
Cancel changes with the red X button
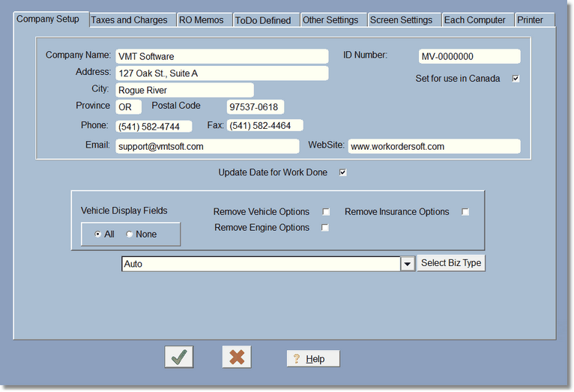coord(237,357)
